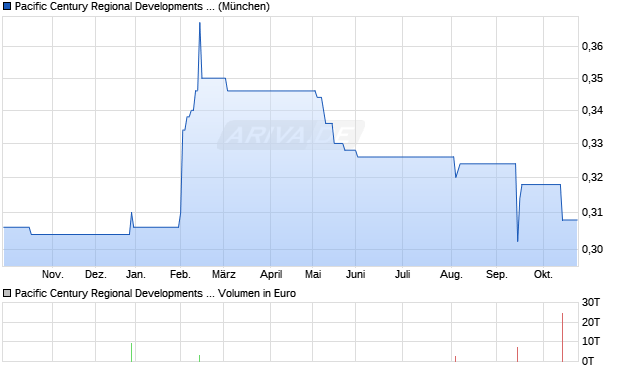Click the Mai month label
Image resolution: width=620 pixels, height=371 pixels.
[x=313, y=274]
